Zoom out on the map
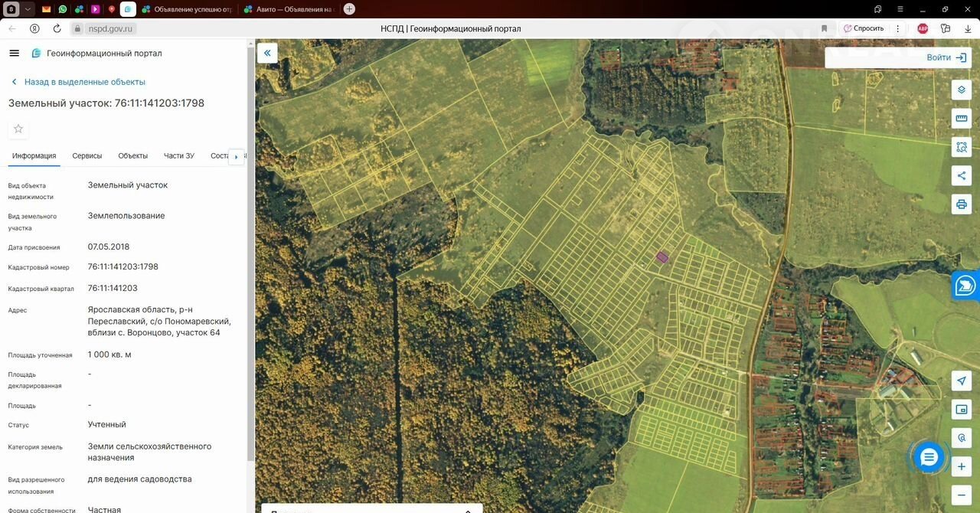The height and width of the screenshot is (513, 980). tap(962, 494)
